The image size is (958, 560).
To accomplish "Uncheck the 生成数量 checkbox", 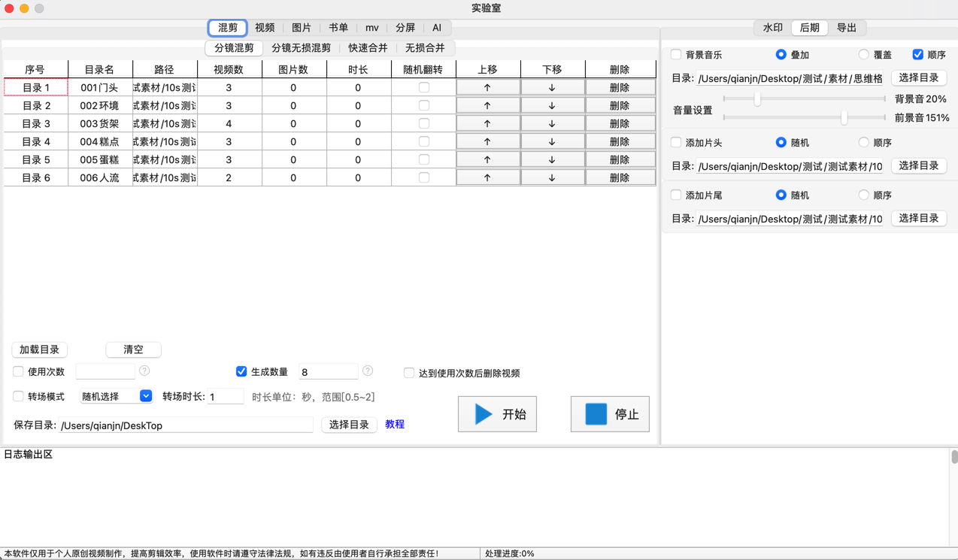I will [x=241, y=371].
